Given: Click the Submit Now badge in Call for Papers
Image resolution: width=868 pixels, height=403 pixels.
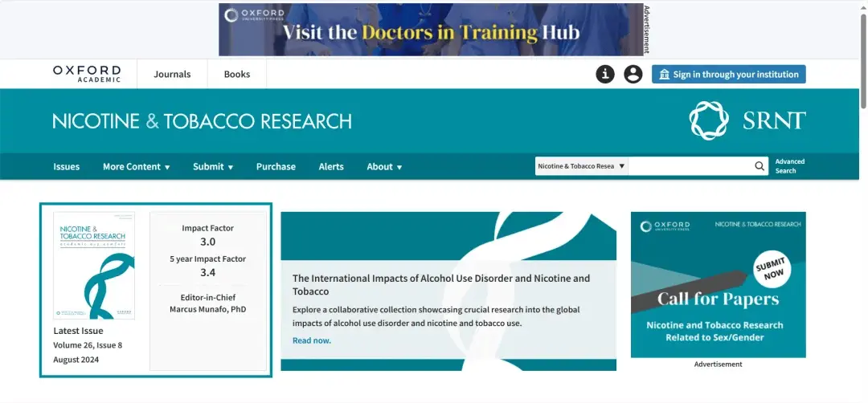Looking at the screenshot, I should point(771,269).
